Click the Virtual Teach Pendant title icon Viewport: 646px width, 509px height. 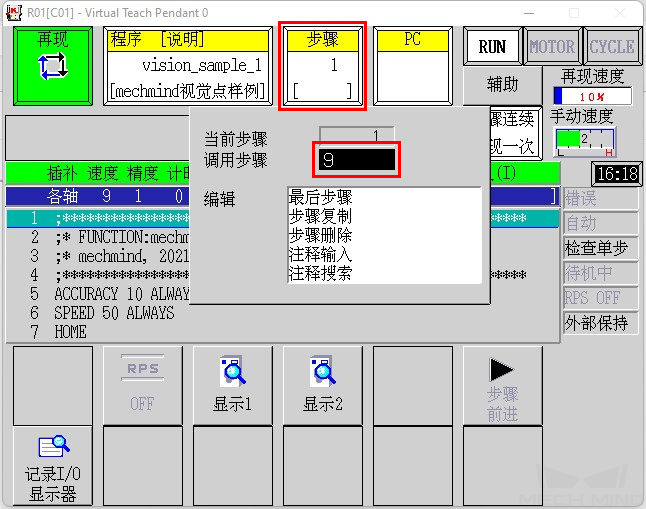(14, 13)
